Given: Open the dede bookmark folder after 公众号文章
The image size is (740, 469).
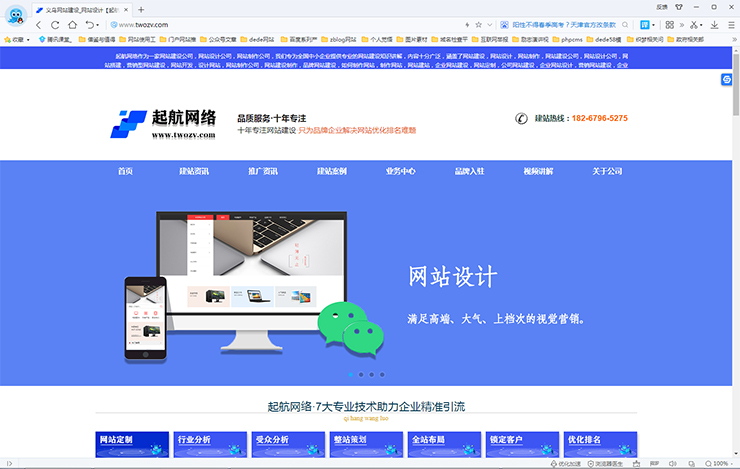Looking at the screenshot, I should pos(257,40).
